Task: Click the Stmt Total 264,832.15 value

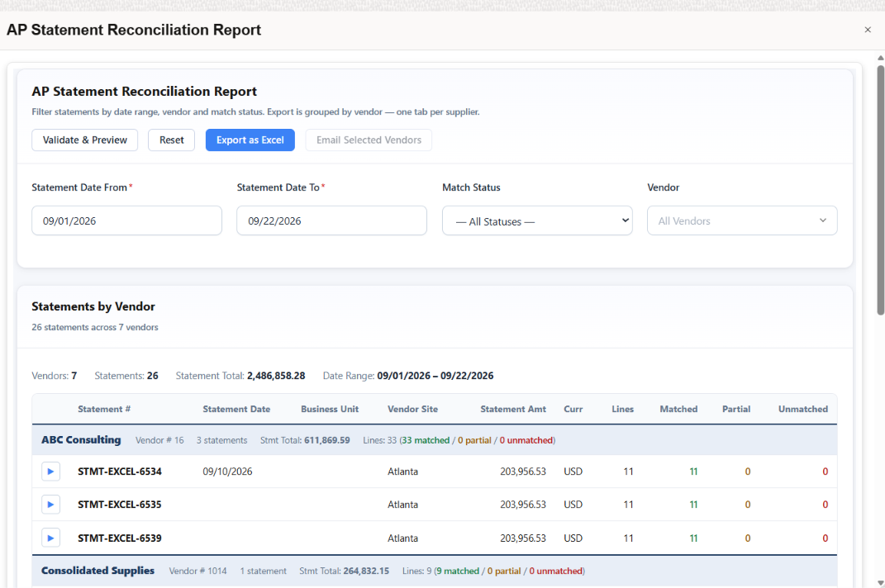Action: coord(366,571)
